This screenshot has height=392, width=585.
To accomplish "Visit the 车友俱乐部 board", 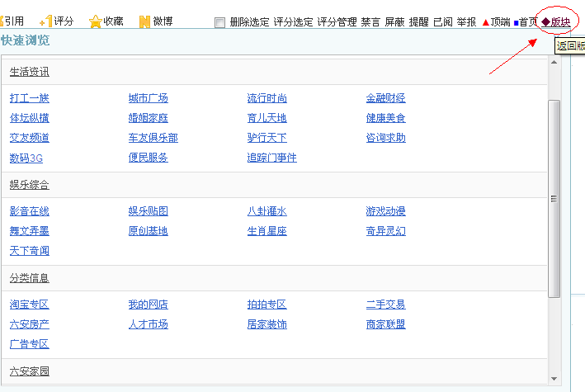I will pyautogui.click(x=153, y=138).
